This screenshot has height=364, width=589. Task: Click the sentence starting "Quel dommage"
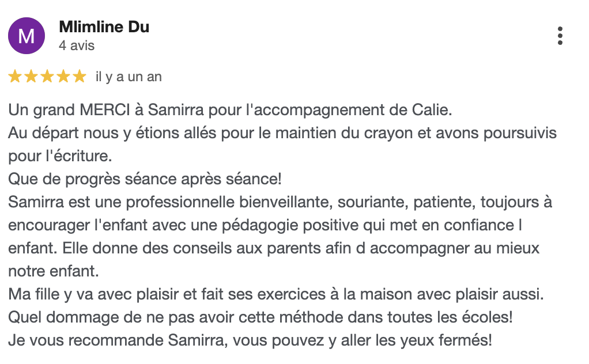point(260,317)
